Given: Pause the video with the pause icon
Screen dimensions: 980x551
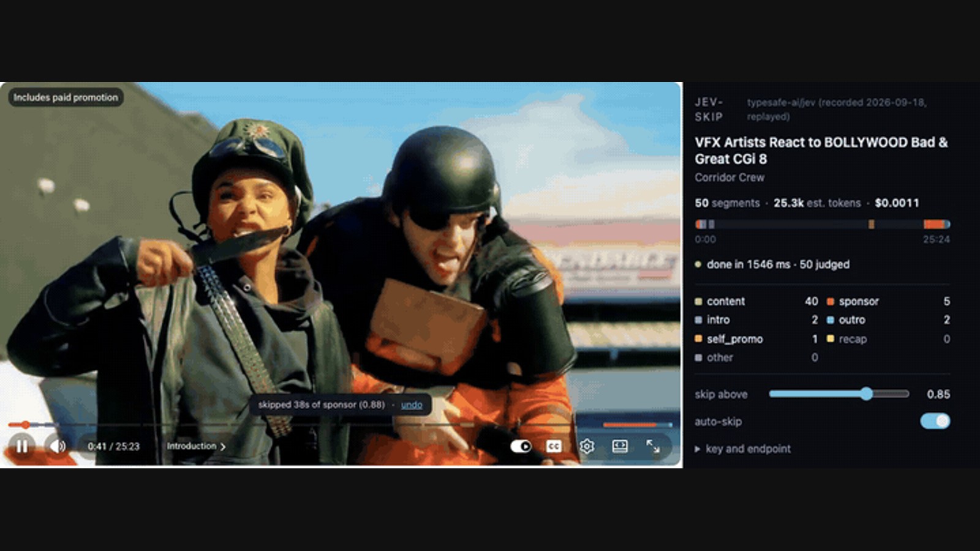Looking at the screenshot, I should (22, 446).
